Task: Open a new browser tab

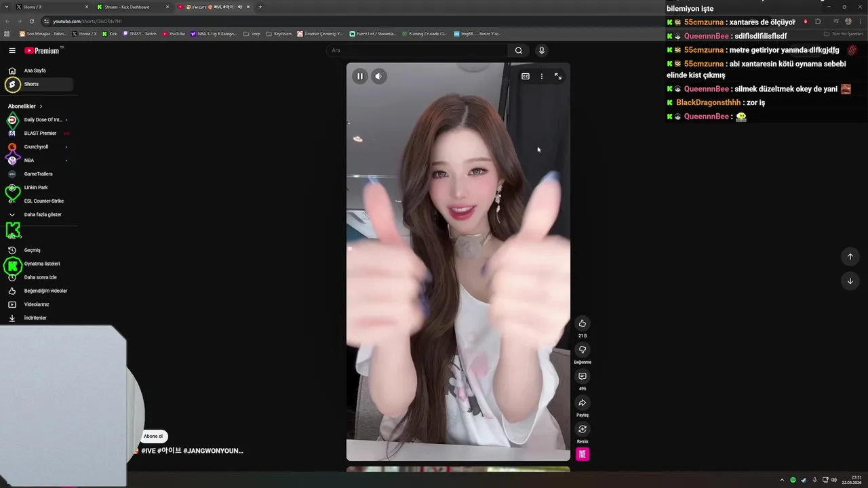Action: point(260,7)
